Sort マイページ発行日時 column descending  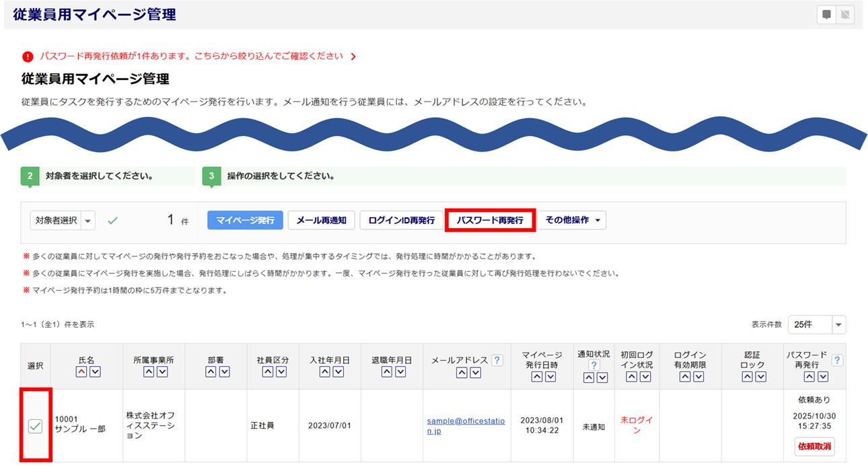(x=550, y=377)
